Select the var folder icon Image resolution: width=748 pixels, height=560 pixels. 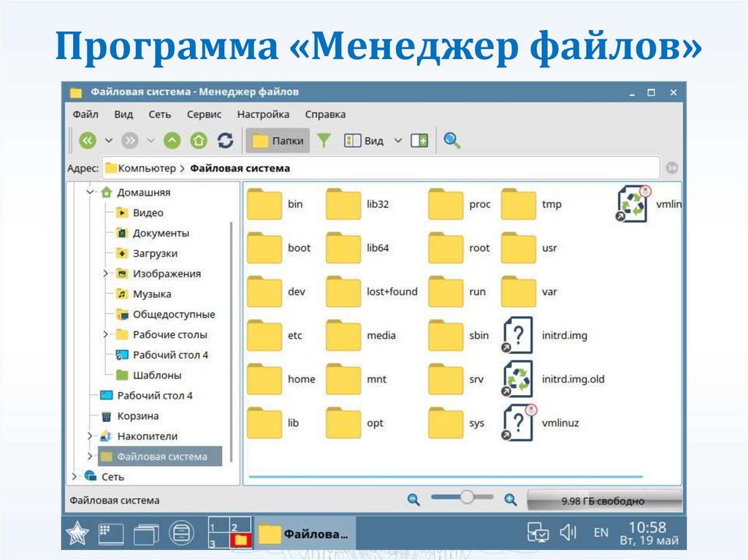click(x=519, y=292)
